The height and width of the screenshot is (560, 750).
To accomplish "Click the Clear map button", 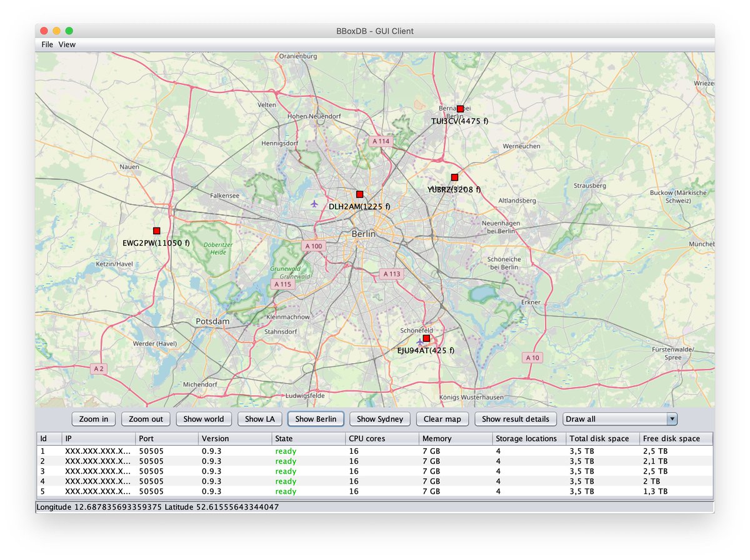I will tap(442, 419).
